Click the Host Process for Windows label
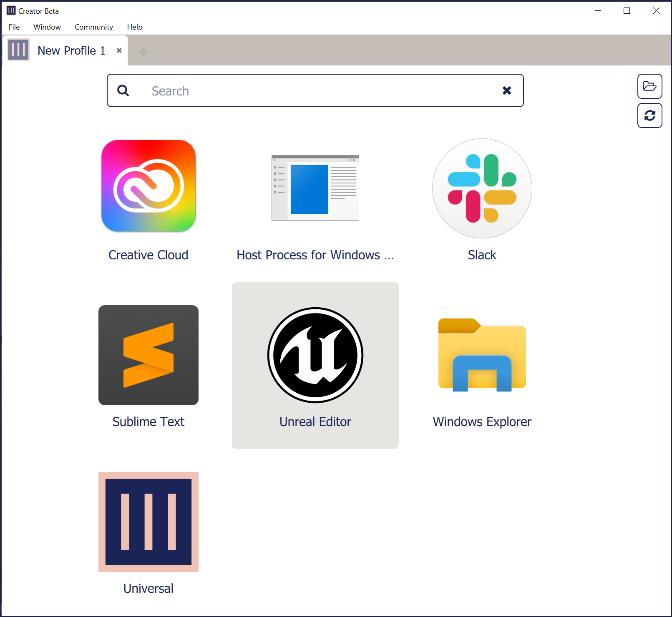This screenshot has height=617, width=672. [x=315, y=255]
